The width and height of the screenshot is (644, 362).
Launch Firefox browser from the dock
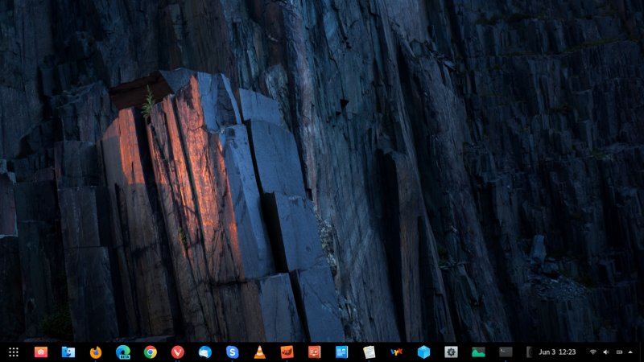(x=96, y=352)
